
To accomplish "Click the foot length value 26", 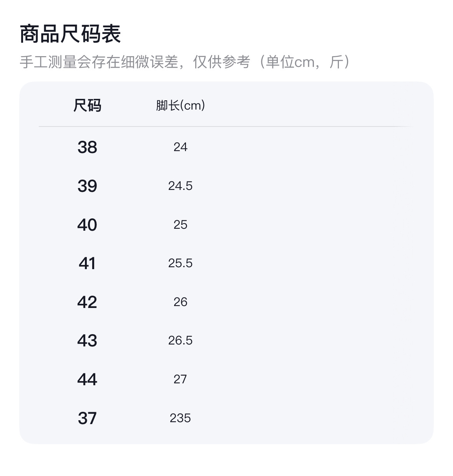I will tap(180, 302).
